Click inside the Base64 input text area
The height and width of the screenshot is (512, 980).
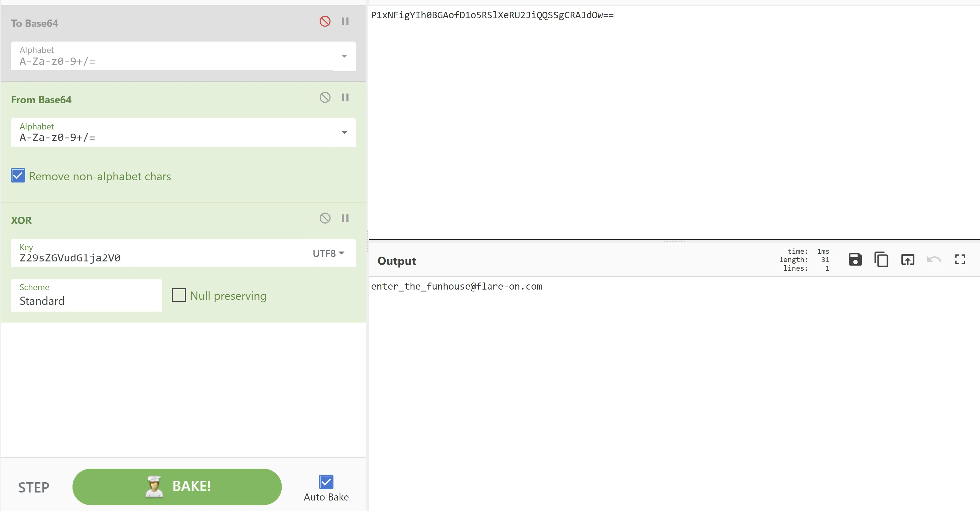point(674,123)
